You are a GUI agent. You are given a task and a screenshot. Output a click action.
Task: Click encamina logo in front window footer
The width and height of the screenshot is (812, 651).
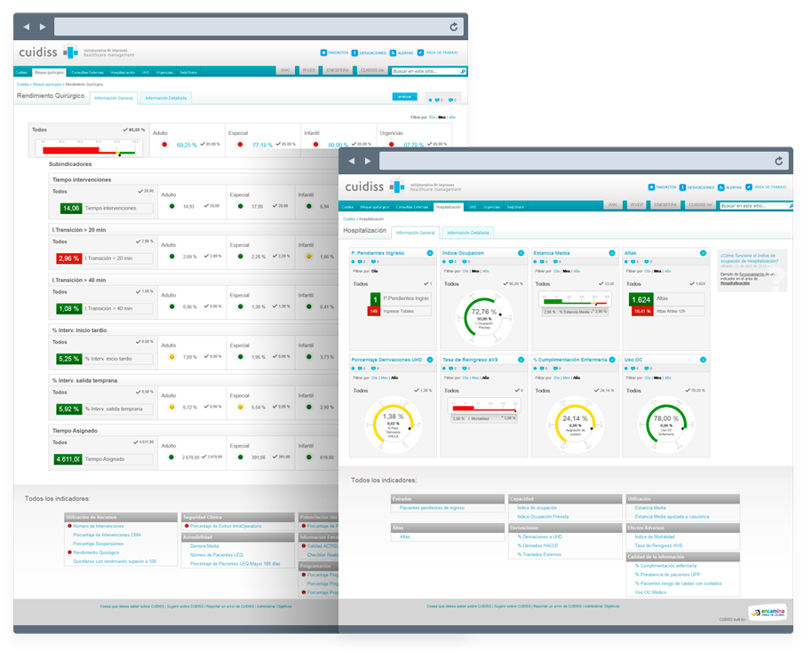(x=768, y=612)
